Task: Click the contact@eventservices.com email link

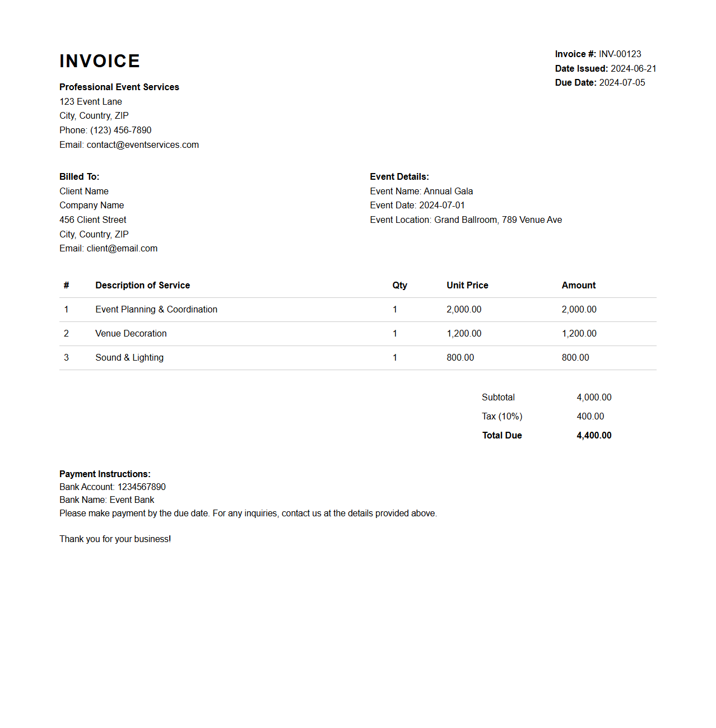Action: pyautogui.click(x=142, y=144)
